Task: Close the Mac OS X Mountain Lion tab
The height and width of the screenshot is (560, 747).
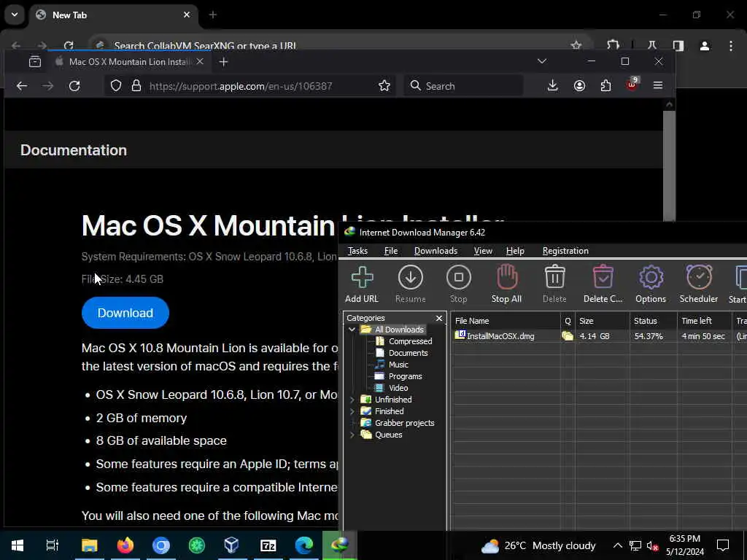Action: tap(200, 62)
